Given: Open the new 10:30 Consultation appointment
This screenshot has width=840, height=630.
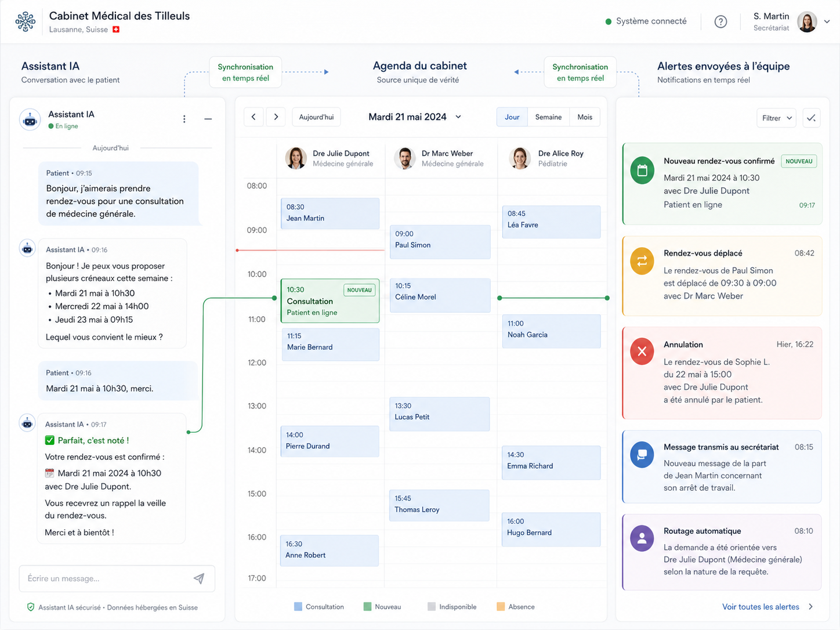Looking at the screenshot, I should [330, 300].
